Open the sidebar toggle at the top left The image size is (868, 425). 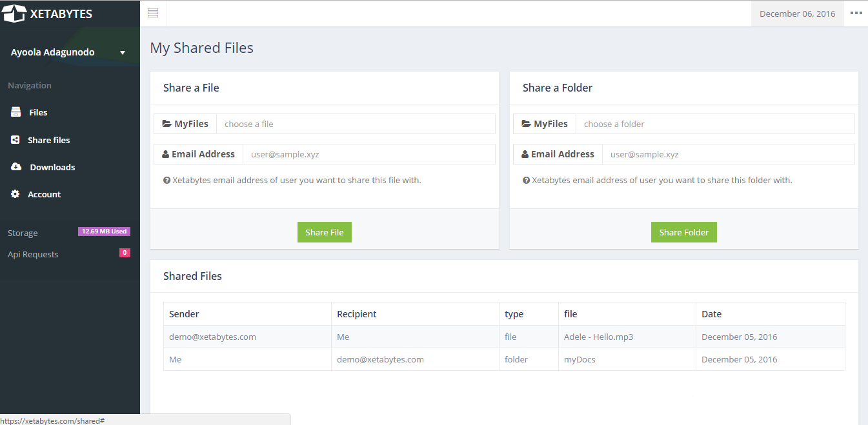(153, 12)
